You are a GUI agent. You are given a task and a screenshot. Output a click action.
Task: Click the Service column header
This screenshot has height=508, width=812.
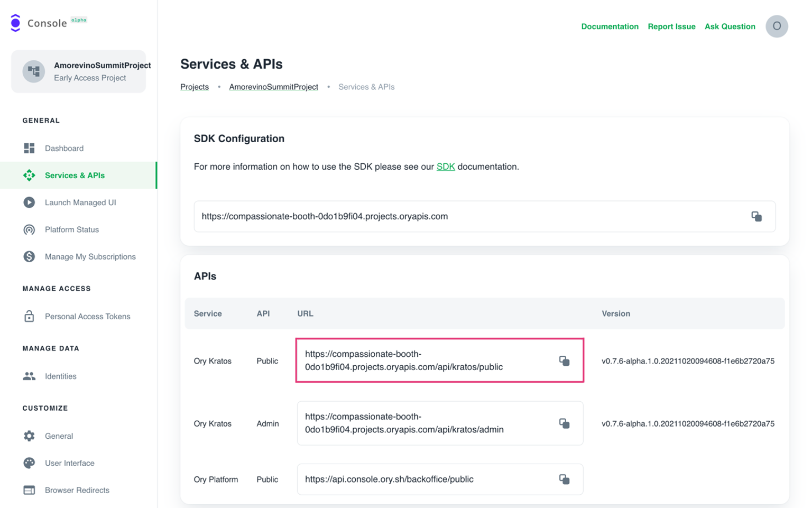point(208,313)
